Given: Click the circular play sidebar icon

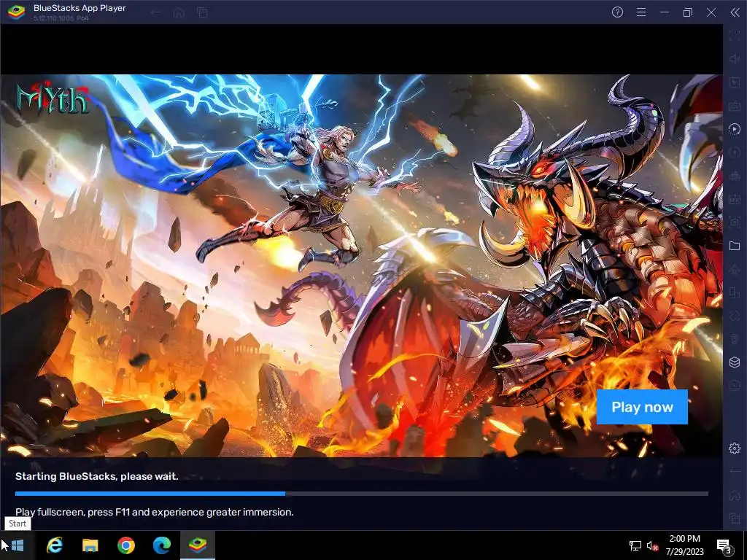Looking at the screenshot, I should coord(735,129).
